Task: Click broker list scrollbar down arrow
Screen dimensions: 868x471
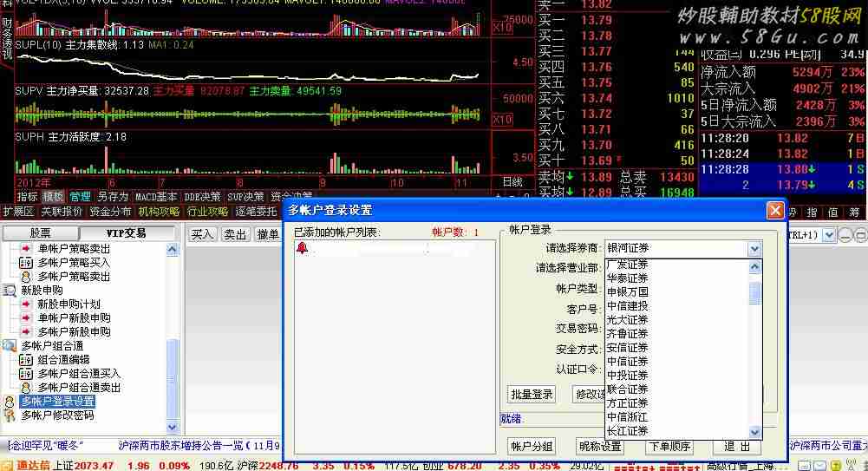Action: click(x=754, y=432)
